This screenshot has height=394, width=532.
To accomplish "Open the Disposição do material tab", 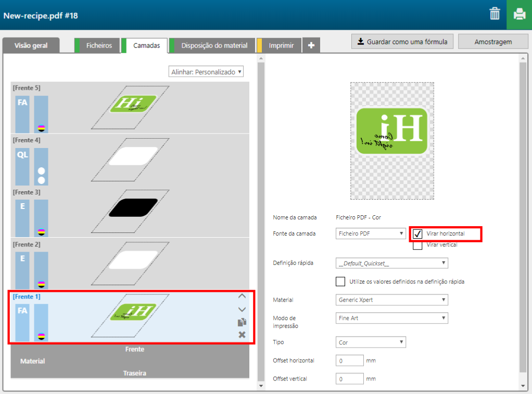I will 214,46.
